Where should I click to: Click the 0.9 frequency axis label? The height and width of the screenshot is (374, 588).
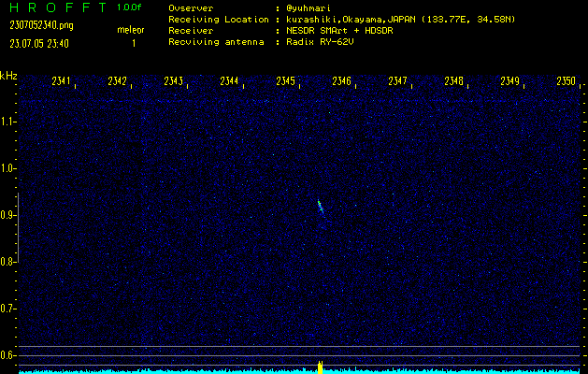click(8, 215)
